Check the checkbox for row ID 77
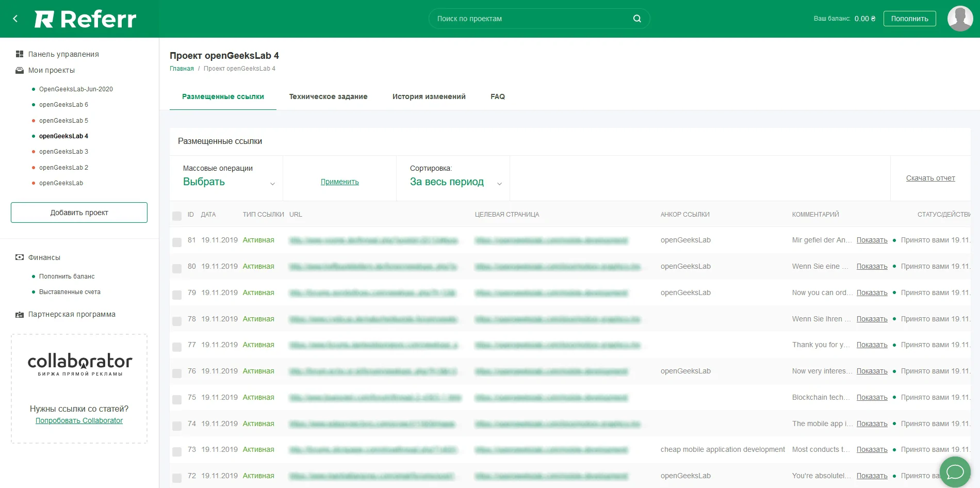980x488 pixels. pyautogui.click(x=177, y=347)
